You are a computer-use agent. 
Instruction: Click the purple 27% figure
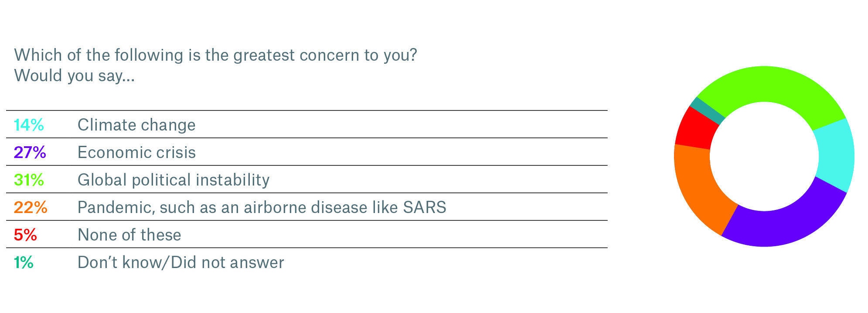[30, 152]
